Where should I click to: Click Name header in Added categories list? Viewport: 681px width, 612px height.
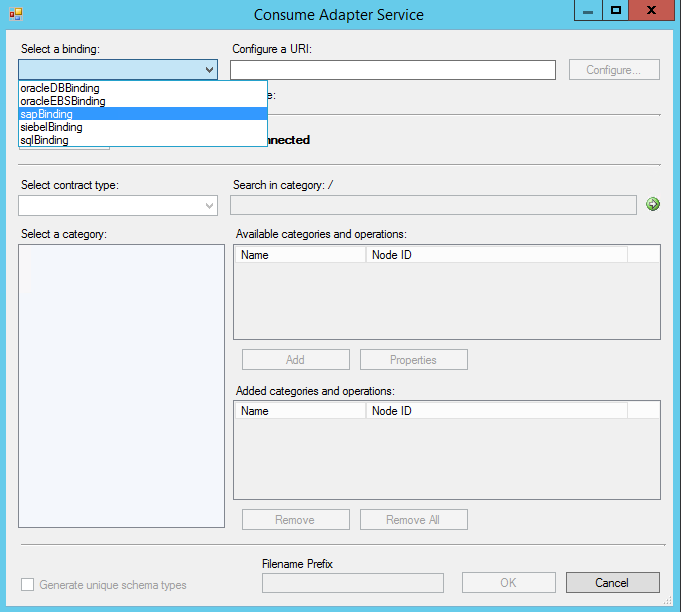[300, 410]
